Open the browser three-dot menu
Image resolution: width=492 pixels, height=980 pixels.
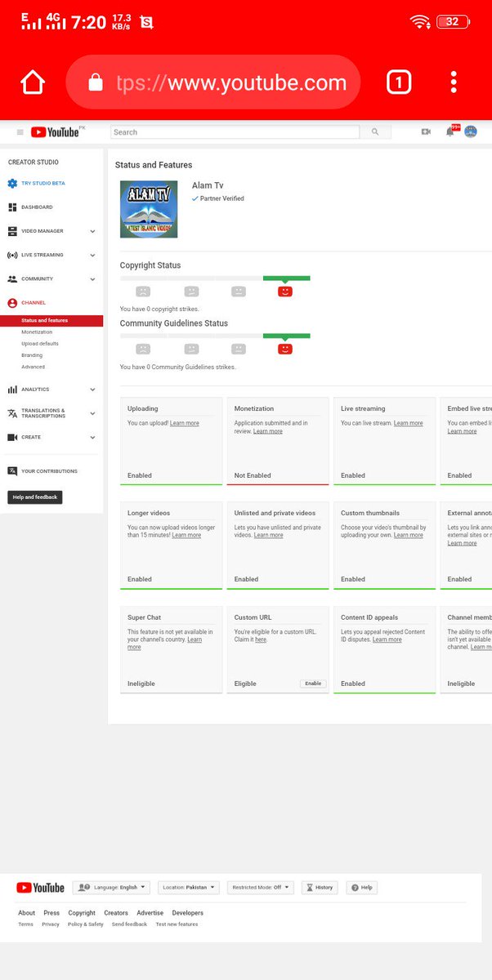[x=454, y=82]
